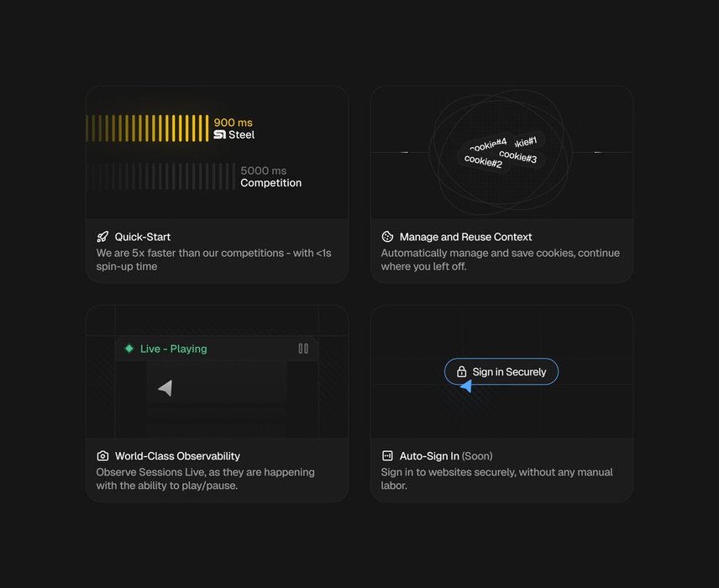
Task: Click the cookie icon beside Manage and Reuse Context
Action: point(387,237)
